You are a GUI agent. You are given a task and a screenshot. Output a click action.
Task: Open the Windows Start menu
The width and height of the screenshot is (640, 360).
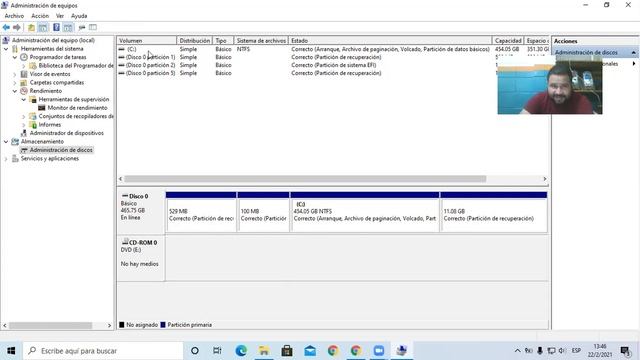tap(11, 351)
